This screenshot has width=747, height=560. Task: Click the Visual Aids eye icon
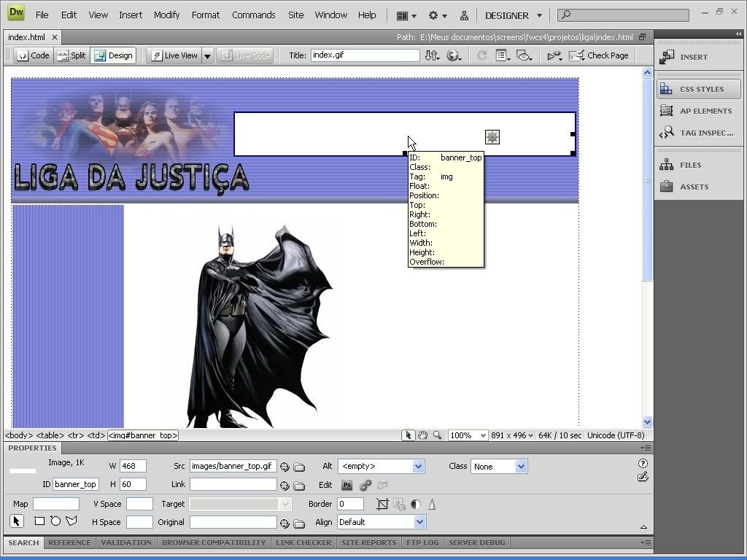click(524, 55)
